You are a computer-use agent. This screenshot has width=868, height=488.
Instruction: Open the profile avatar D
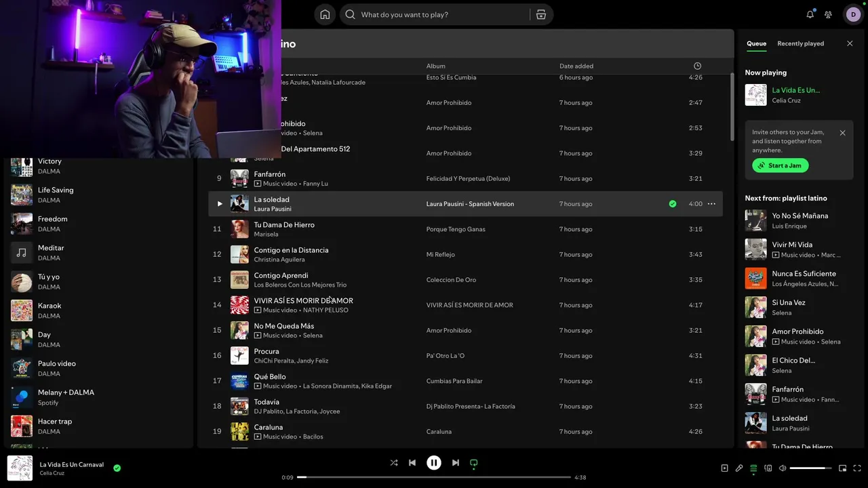tap(853, 14)
